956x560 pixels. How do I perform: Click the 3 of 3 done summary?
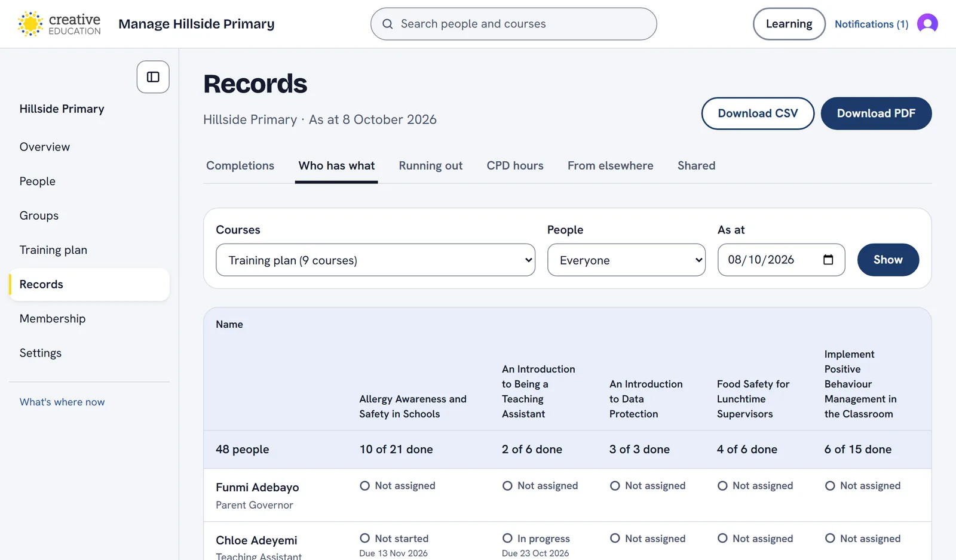point(639,450)
